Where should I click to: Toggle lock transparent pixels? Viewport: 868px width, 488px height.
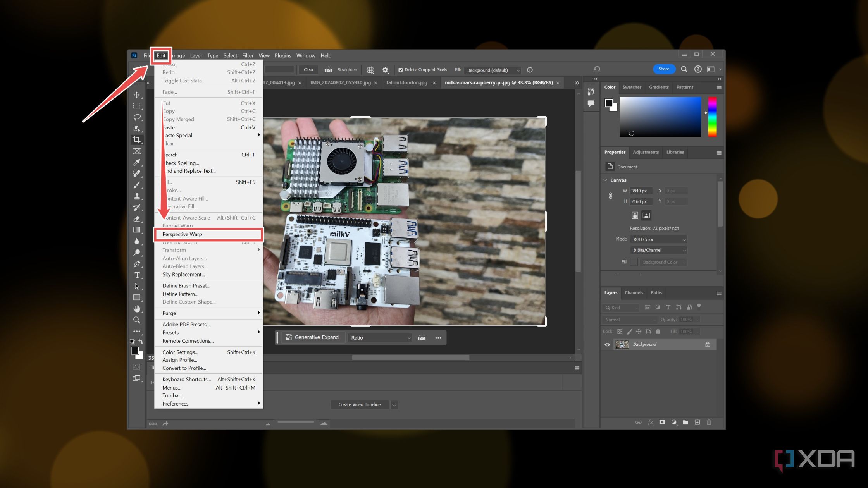tap(620, 332)
